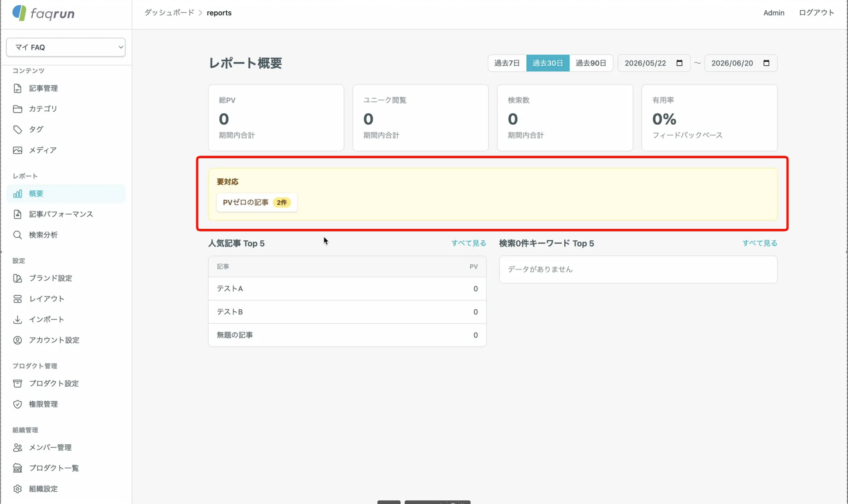The image size is (848, 504).
Task: Click the プロダクト一覧 store icon
Action: [17, 468]
